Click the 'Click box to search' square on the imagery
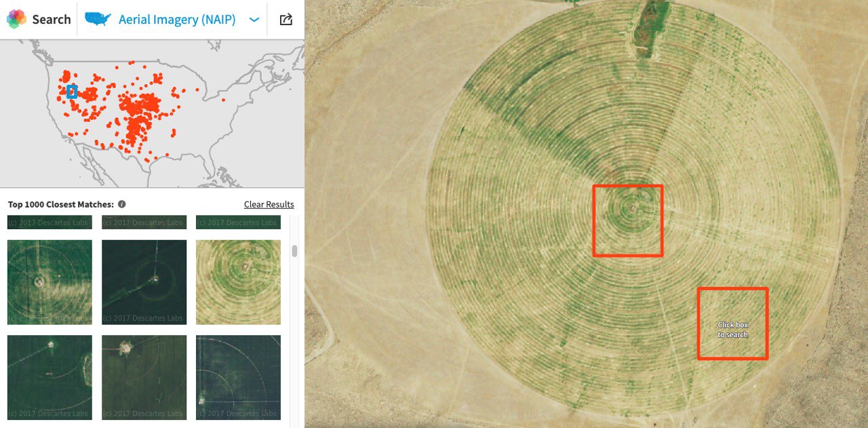The width and height of the screenshot is (868, 428). point(732,324)
